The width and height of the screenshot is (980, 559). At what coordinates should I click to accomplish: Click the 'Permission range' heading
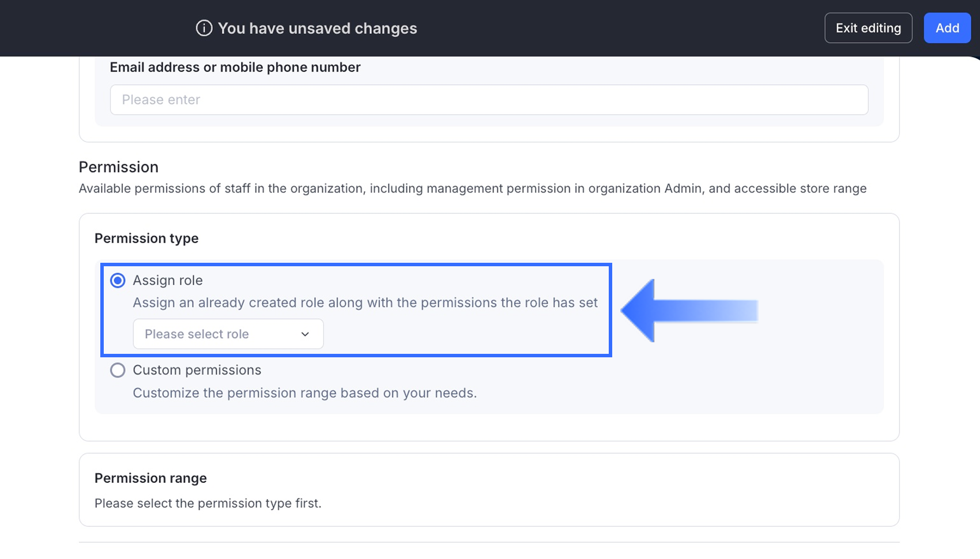(x=150, y=478)
